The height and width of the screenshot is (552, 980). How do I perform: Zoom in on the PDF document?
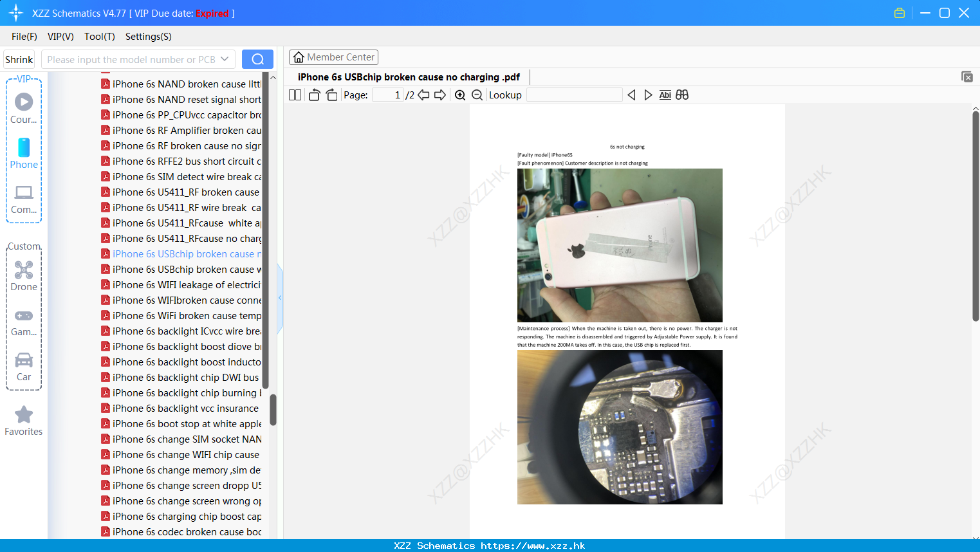click(460, 95)
